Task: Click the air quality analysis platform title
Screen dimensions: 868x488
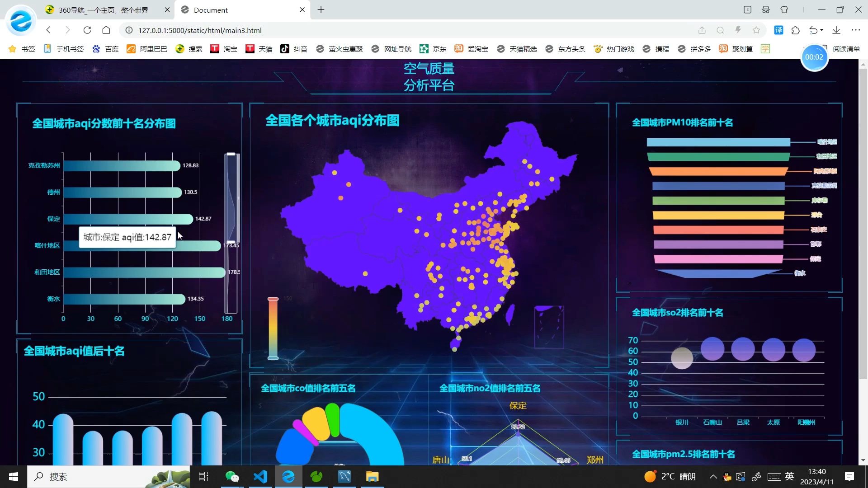Action: [429, 77]
